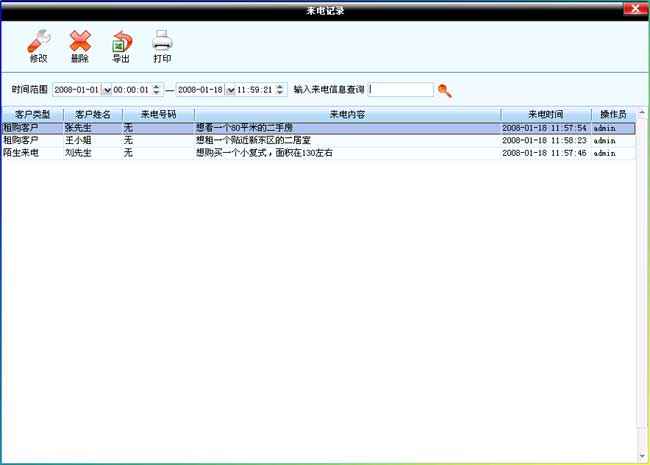Sort by 客户类型 column header
Viewport: 650px width, 465px height.
[x=32, y=115]
